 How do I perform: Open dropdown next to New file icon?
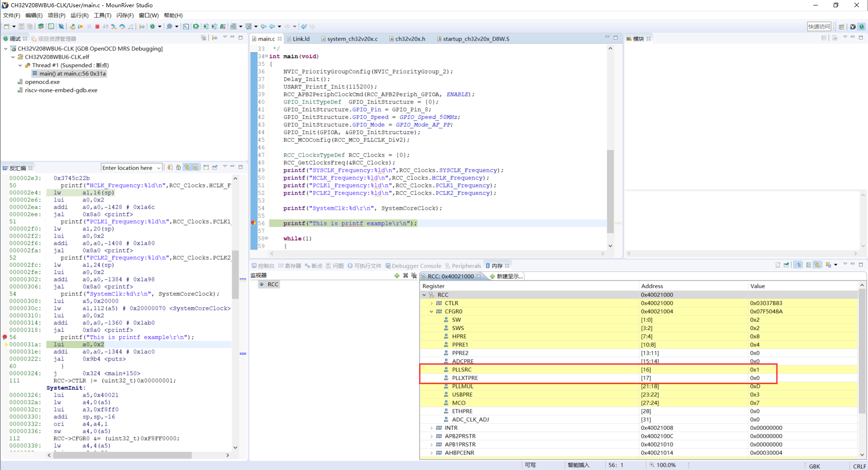[x=14, y=27]
